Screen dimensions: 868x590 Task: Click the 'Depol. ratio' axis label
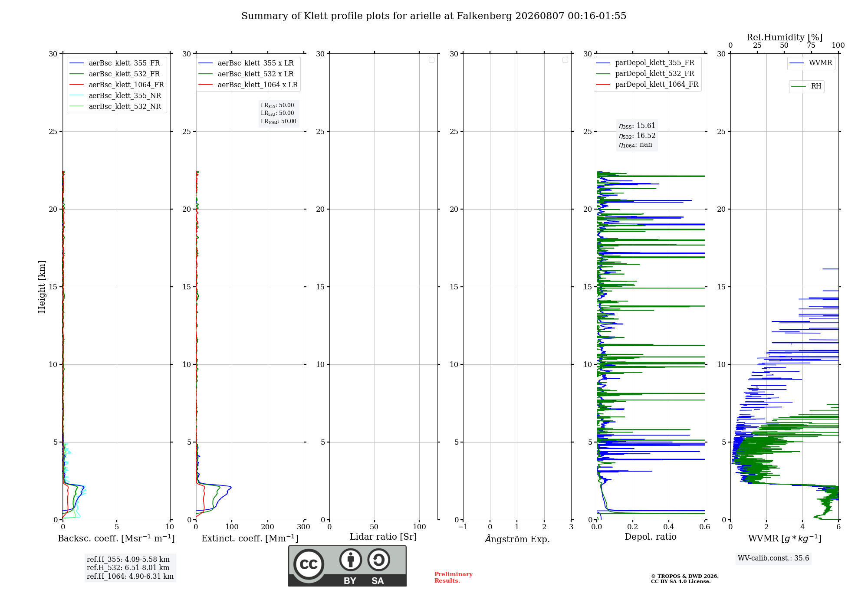pyautogui.click(x=651, y=537)
